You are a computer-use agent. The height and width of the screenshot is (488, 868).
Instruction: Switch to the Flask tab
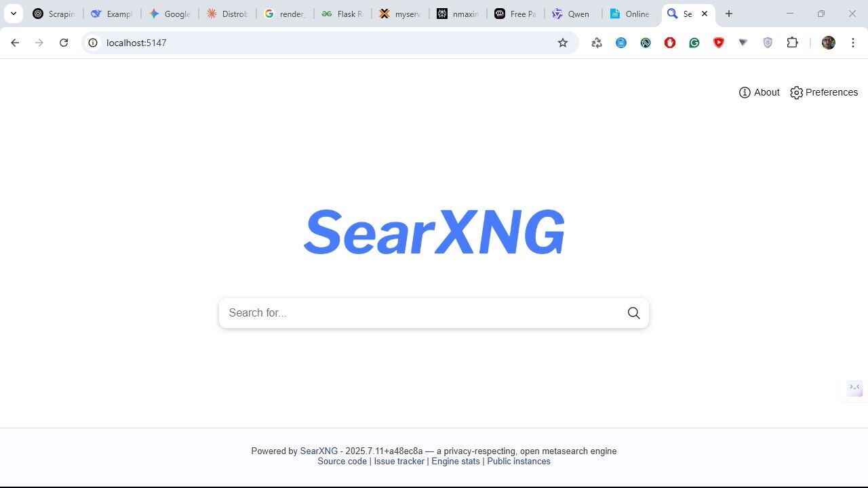click(x=342, y=14)
